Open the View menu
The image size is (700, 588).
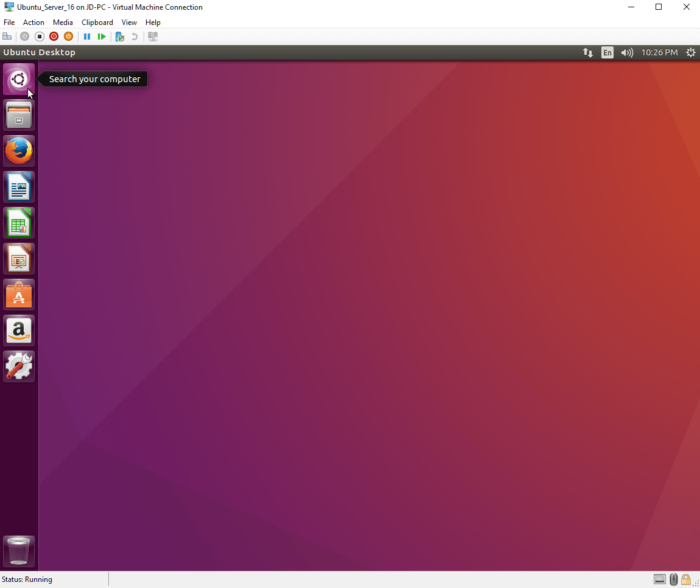(129, 23)
